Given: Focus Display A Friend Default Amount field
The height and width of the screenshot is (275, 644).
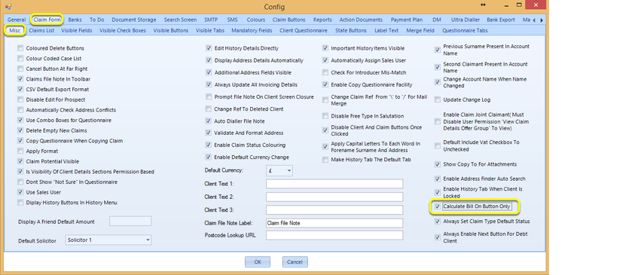Looking at the screenshot, I should tap(130, 222).
